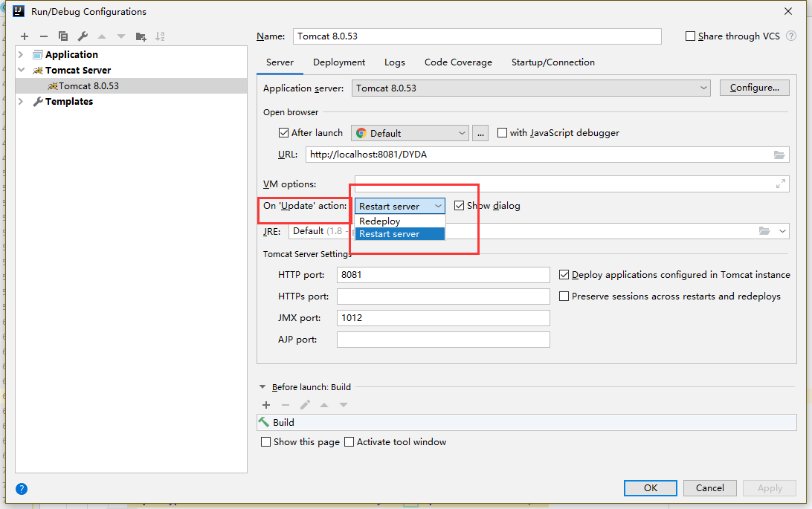Image resolution: width=812 pixels, height=509 pixels.
Task: Browse folder icon in URL field
Action: [x=779, y=155]
